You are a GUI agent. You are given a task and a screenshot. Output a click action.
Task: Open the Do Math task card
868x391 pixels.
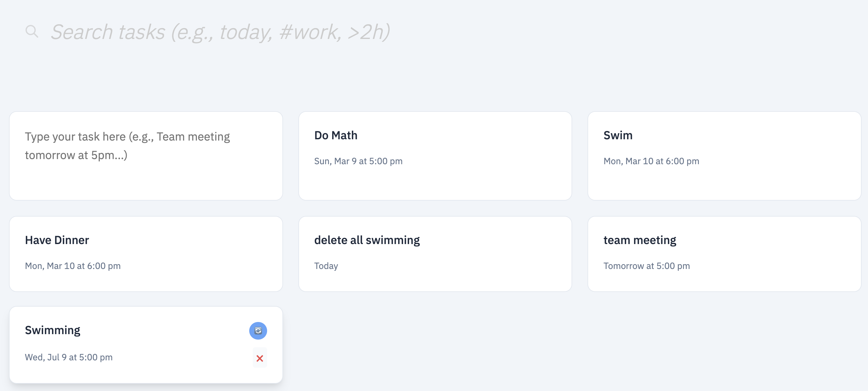coord(435,156)
